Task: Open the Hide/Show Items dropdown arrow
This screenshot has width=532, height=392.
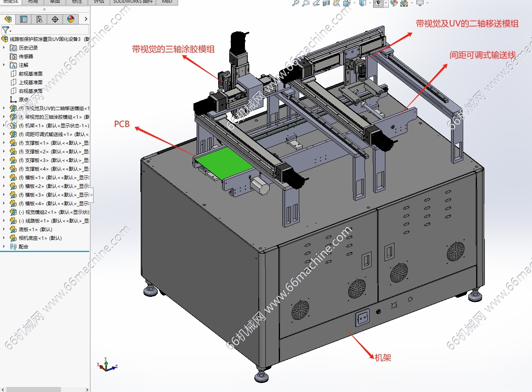Action: click(x=386, y=3)
